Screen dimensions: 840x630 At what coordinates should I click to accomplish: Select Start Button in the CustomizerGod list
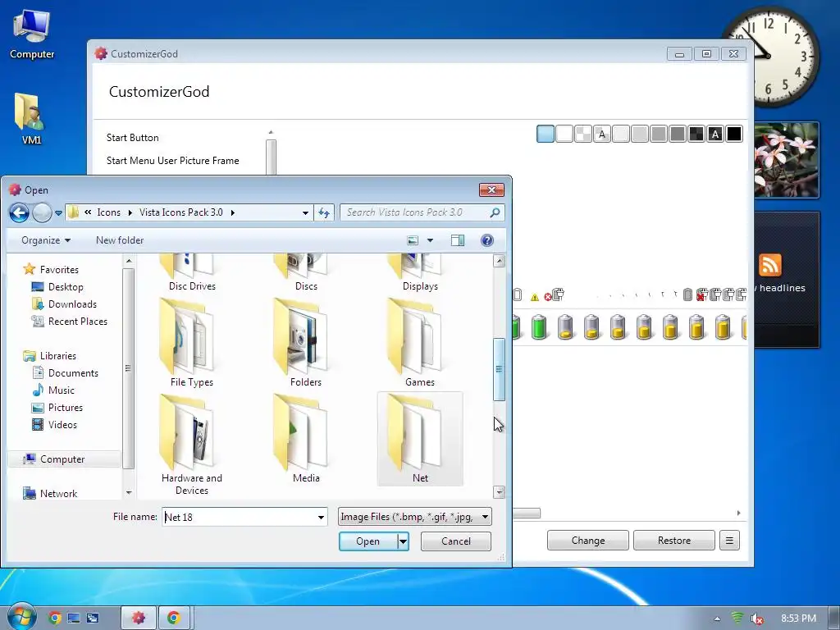click(132, 138)
